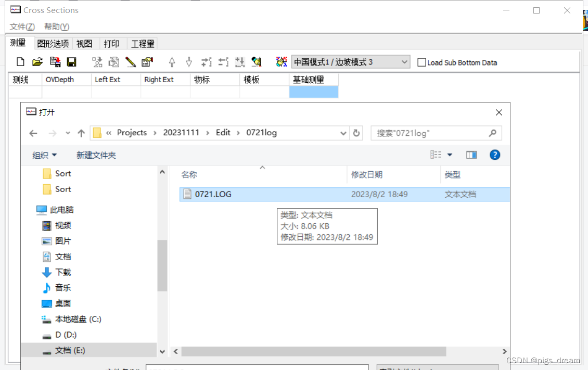
Task: Select the 0721.LOG file
Action: (x=344, y=194)
